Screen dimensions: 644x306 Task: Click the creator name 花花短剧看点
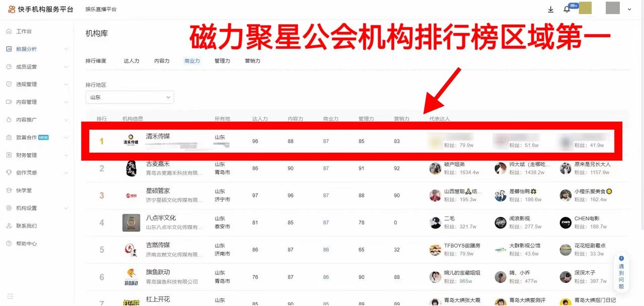click(590, 246)
